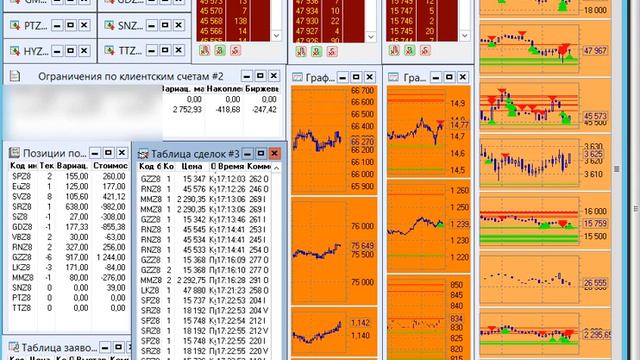Click the SPZ8 deal at 17:22:53
This screenshot has height=360, width=640.
[x=204, y=300]
